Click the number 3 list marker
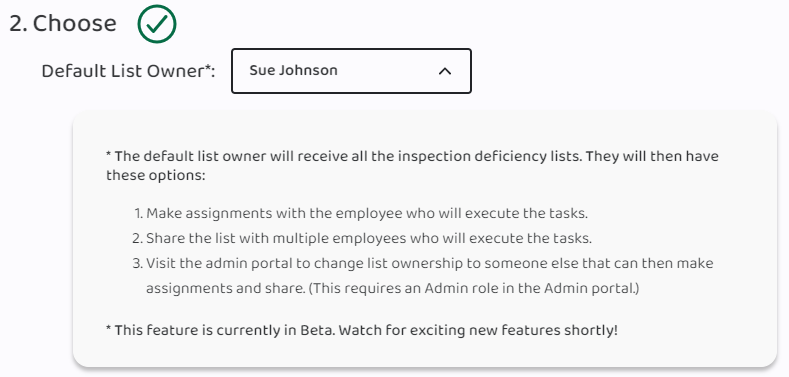The image size is (789, 377). point(138,263)
